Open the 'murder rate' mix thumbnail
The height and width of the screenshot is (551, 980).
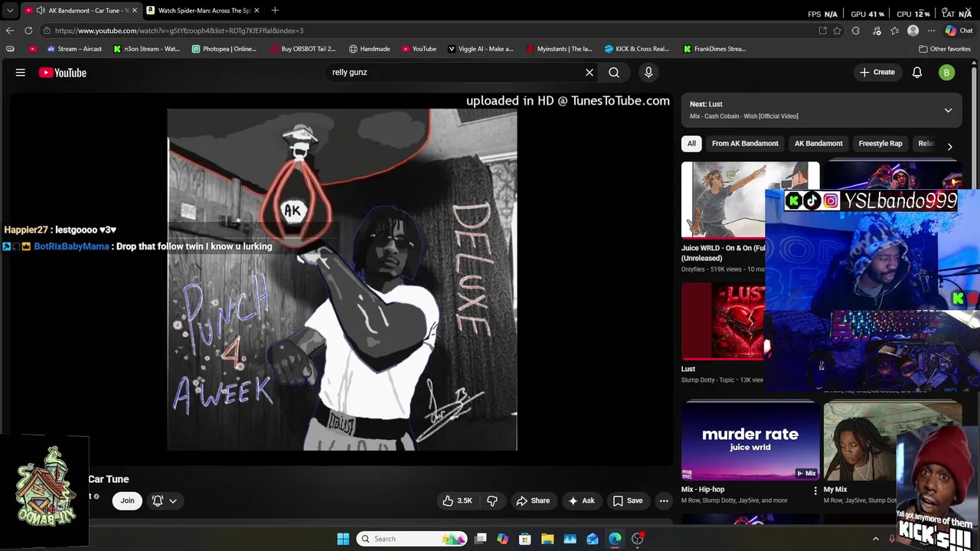(750, 442)
